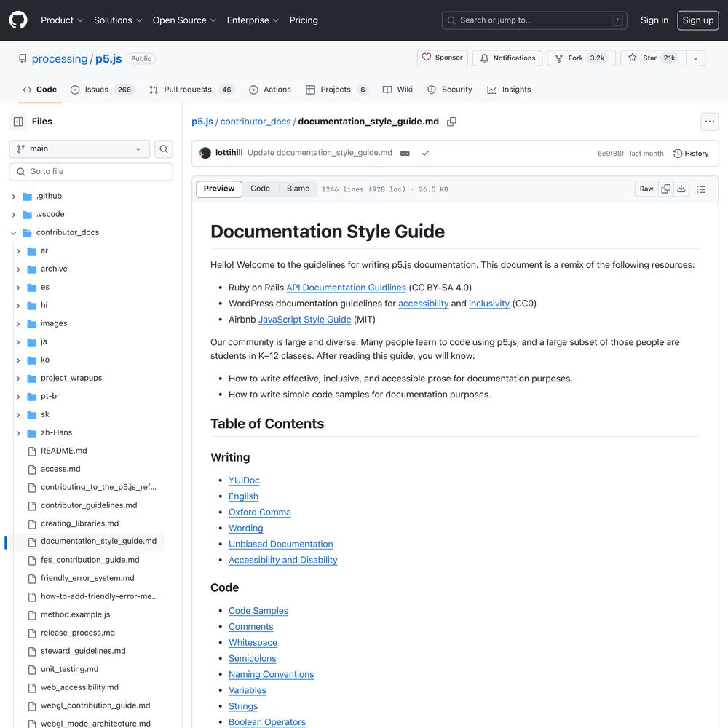The width and height of the screenshot is (728, 728).
Task: Open the star lists dropdown arrow
Action: (695, 58)
